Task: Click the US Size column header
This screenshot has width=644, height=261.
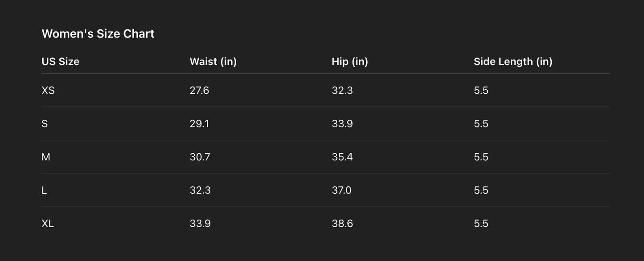Action: (x=60, y=61)
